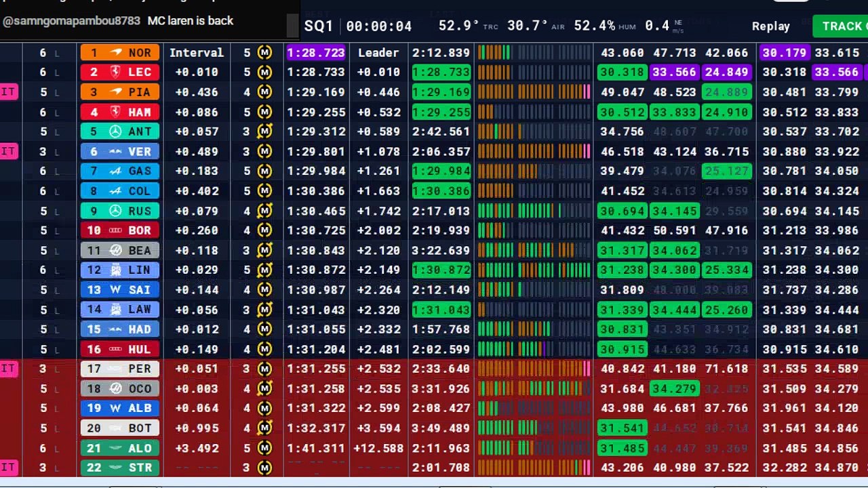
Task: Click the medium tyre icon in BOR row
Action: pyautogui.click(x=265, y=230)
